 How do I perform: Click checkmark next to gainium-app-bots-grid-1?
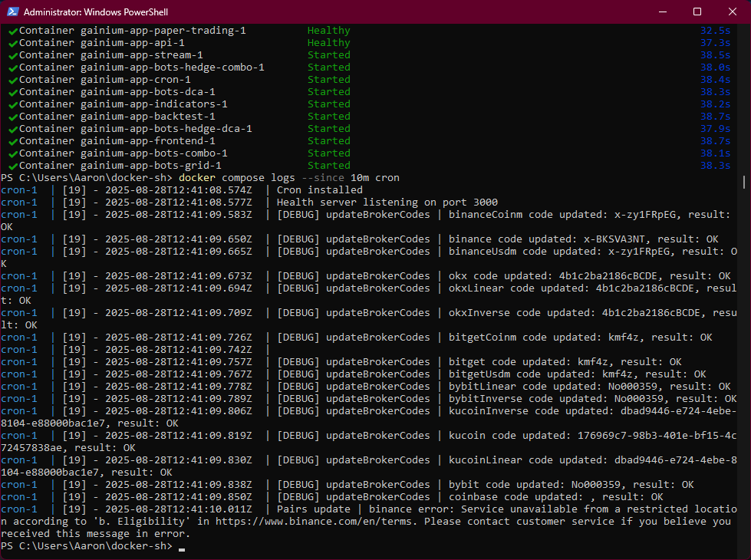[x=13, y=166]
